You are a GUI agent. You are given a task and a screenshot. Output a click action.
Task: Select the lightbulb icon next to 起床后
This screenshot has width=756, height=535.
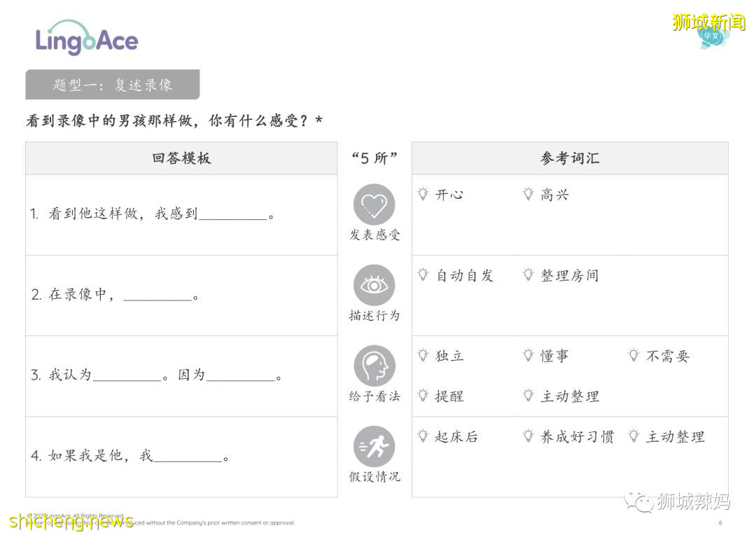point(423,436)
